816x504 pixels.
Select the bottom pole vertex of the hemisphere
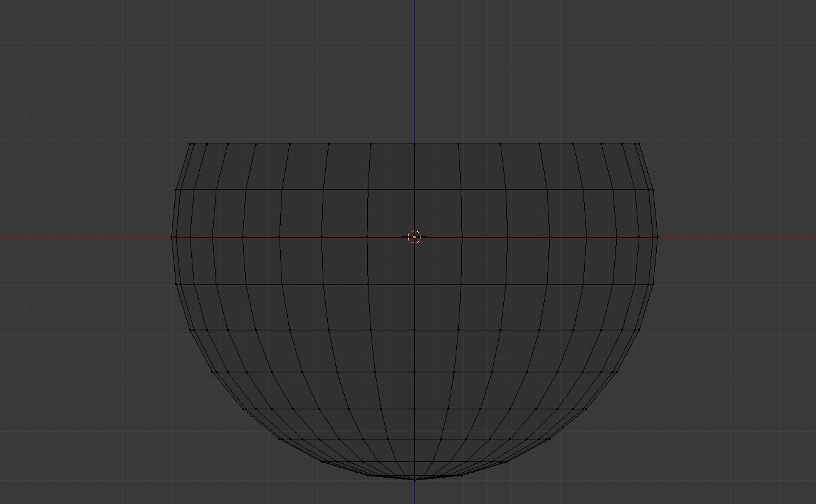[414, 480]
